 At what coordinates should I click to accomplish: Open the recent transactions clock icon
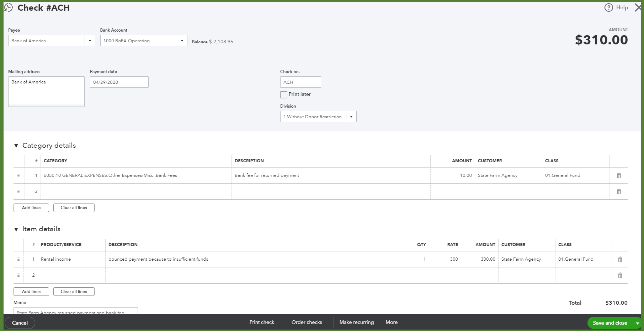(8, 7)
